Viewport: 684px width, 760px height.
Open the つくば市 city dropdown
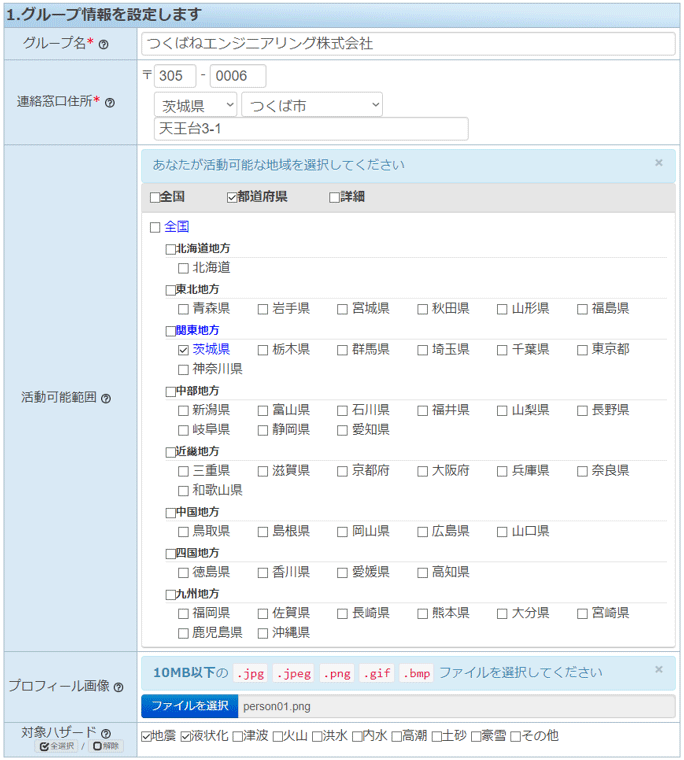tap(311, 105)
